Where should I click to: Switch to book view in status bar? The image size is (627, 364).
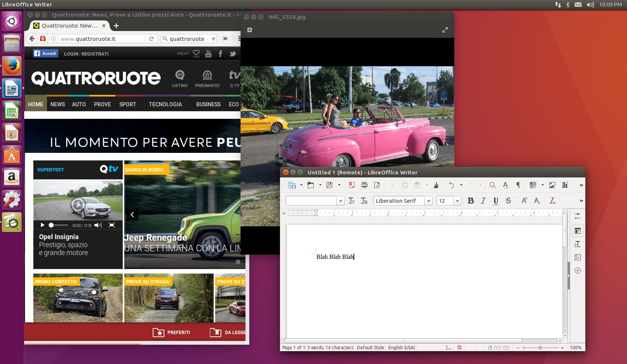[x=506, y=348]
